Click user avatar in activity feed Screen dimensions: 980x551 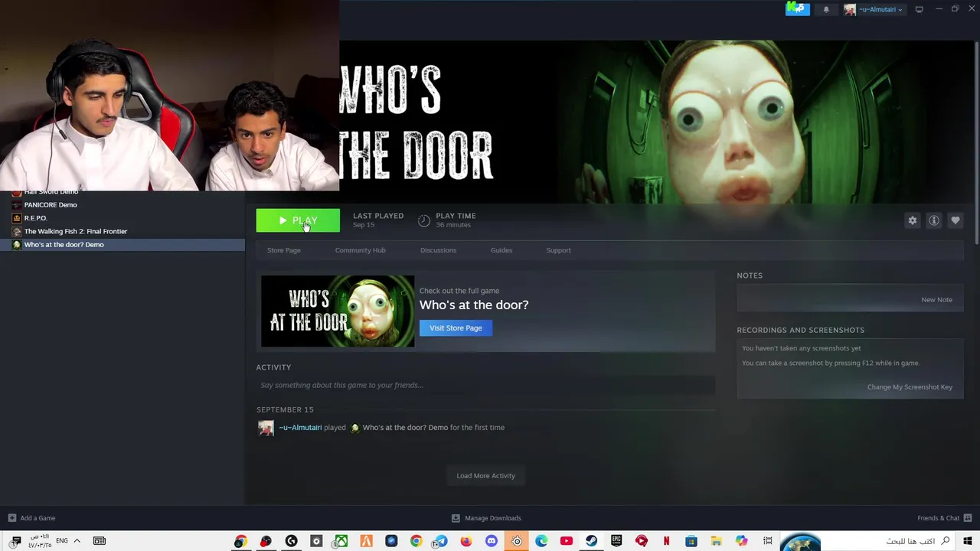(x=266, y=428)
